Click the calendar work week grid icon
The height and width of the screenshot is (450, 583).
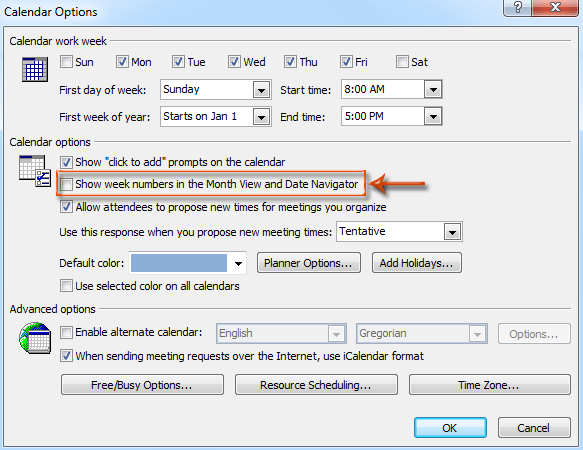35,70
